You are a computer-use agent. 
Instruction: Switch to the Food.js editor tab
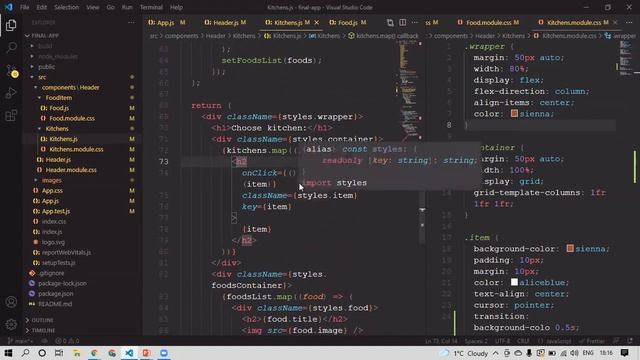click(x=347, y=22)
